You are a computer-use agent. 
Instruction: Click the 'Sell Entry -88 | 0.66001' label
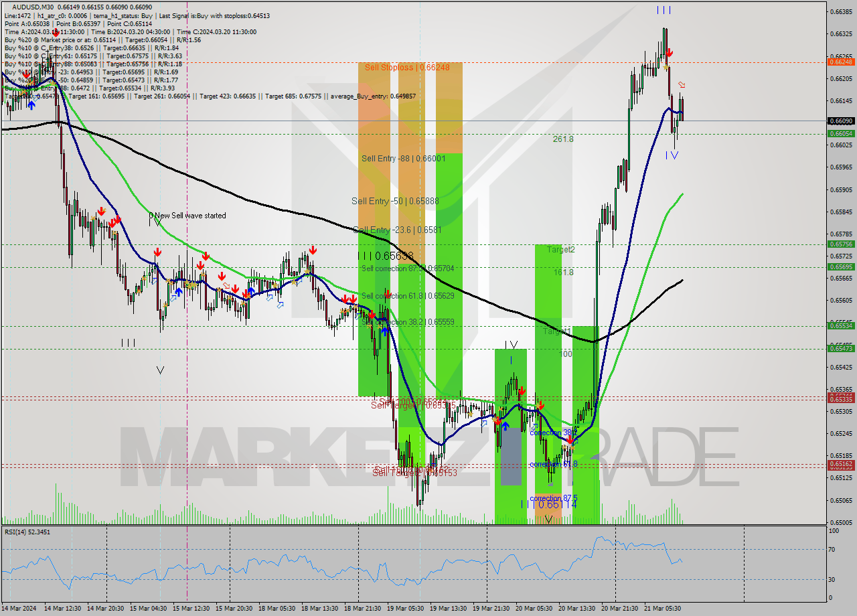[x=403, y=159]
